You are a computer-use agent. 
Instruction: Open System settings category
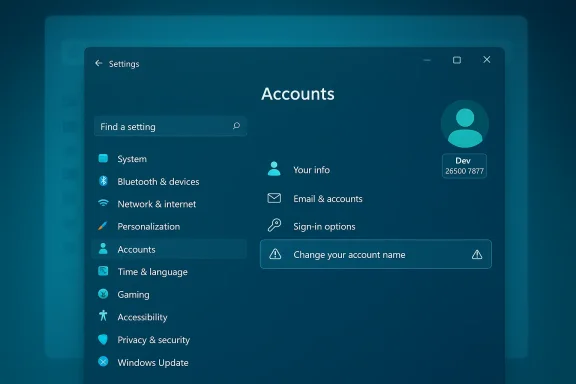pos(132,159)
